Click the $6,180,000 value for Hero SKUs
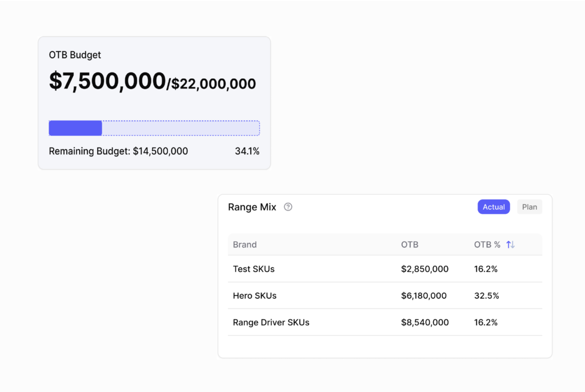The image size is (585, 392). [423, 295]
